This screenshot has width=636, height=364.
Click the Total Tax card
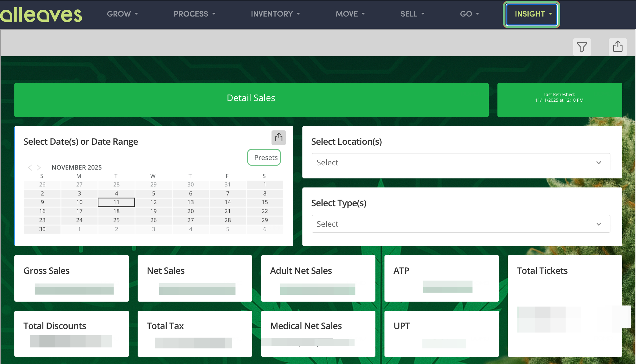(195, 334)
